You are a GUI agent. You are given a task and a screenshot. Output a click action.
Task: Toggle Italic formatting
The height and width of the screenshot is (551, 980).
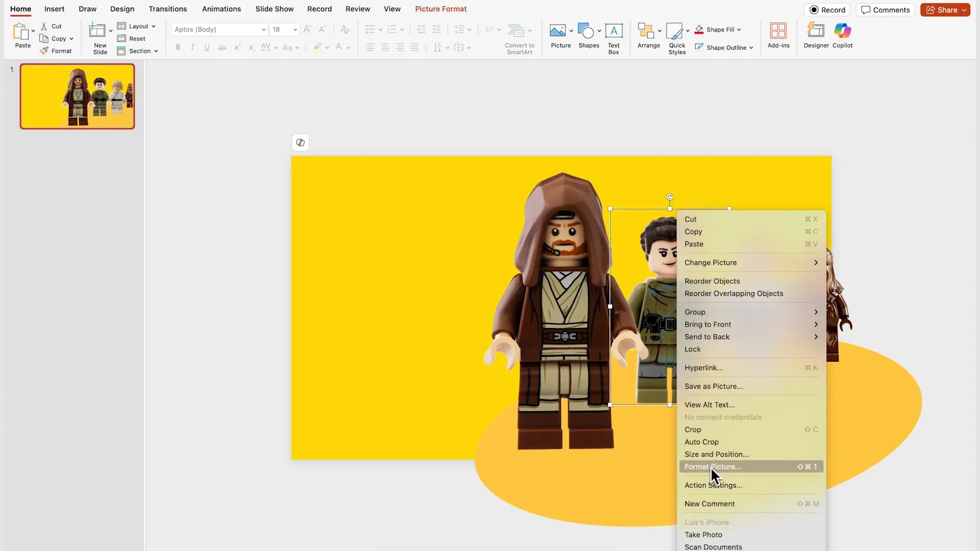192,47
